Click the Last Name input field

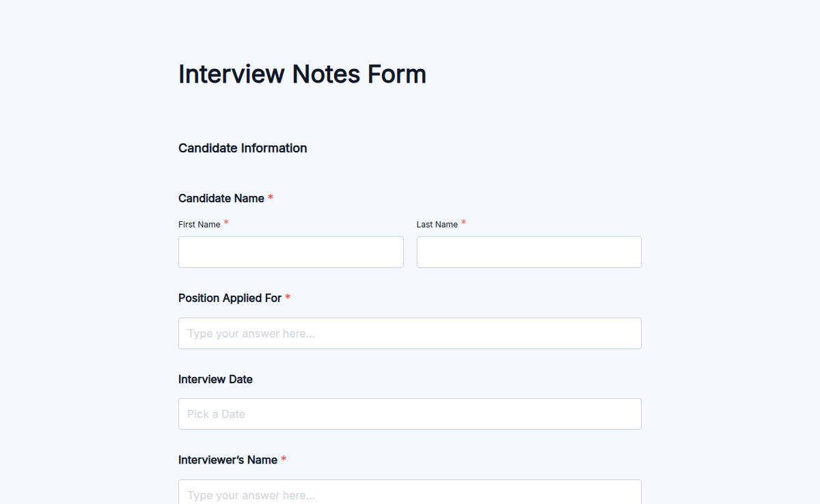528,252
